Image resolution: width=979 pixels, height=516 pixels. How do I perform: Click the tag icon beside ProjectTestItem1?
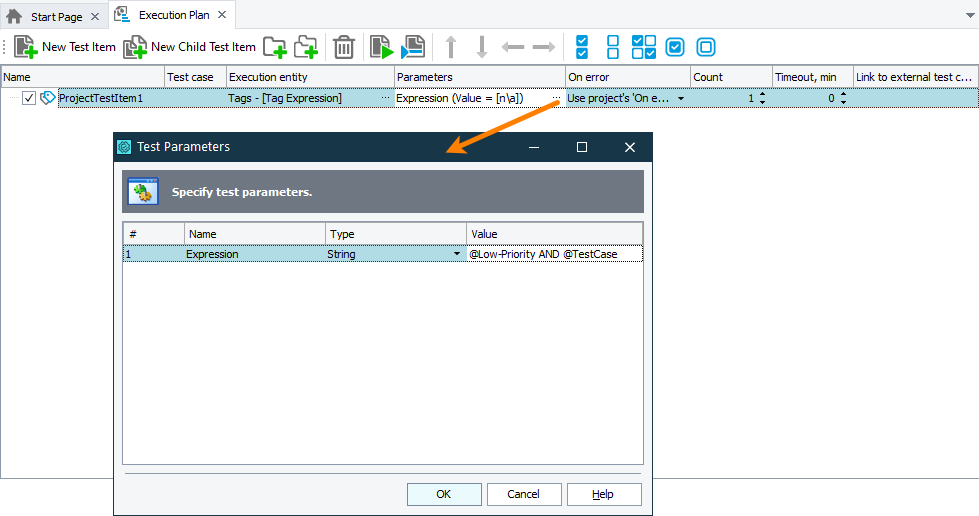47,98
